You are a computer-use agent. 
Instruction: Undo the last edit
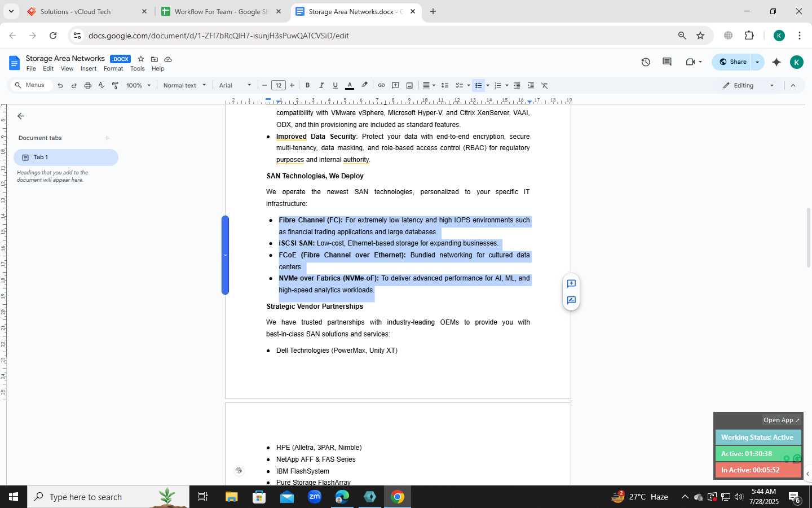pos(60,85)
